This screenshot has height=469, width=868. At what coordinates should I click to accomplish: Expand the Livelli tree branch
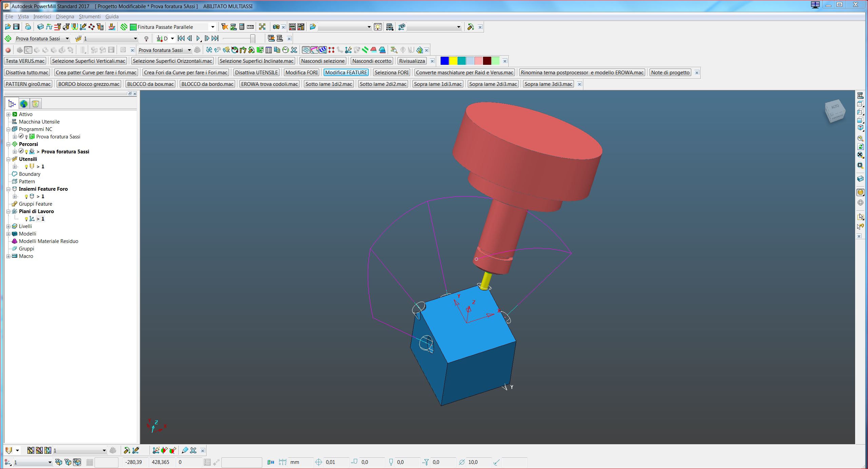point(8,226)
